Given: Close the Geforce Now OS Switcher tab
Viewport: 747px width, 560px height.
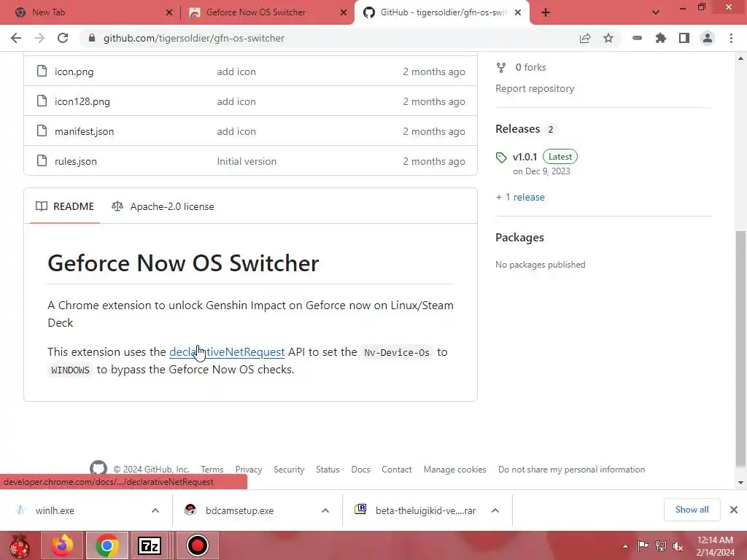Looking at the screenshot, I should (344, 12).
